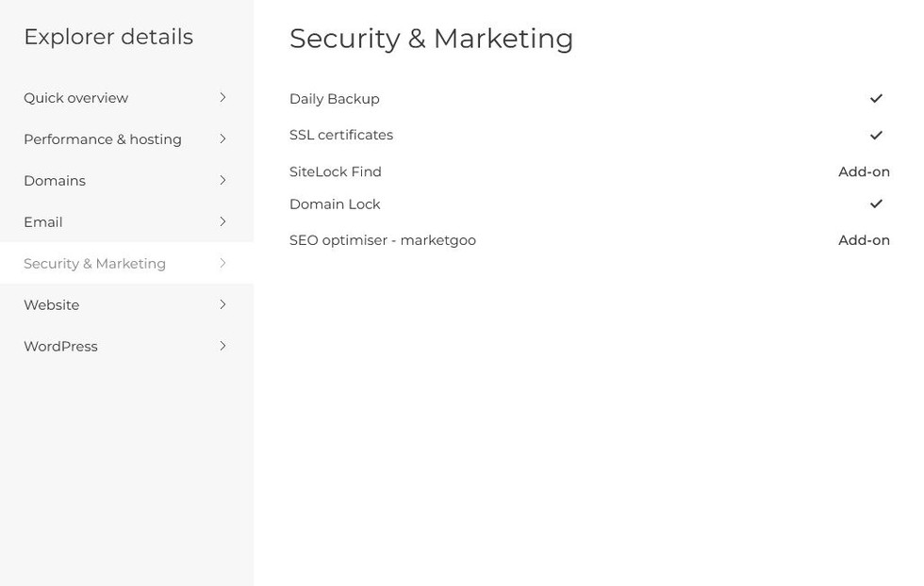The image size is (924, 586).
Task: Switch to the Website section
Action: [x=52, y=305]
